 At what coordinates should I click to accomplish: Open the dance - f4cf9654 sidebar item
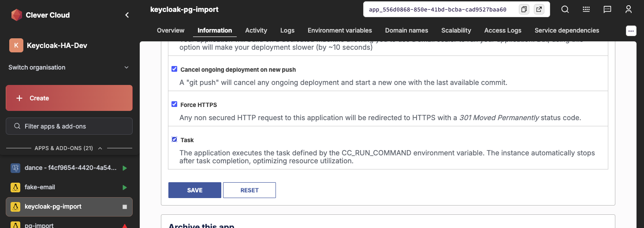pyautogui.click(x=69, y=168)
